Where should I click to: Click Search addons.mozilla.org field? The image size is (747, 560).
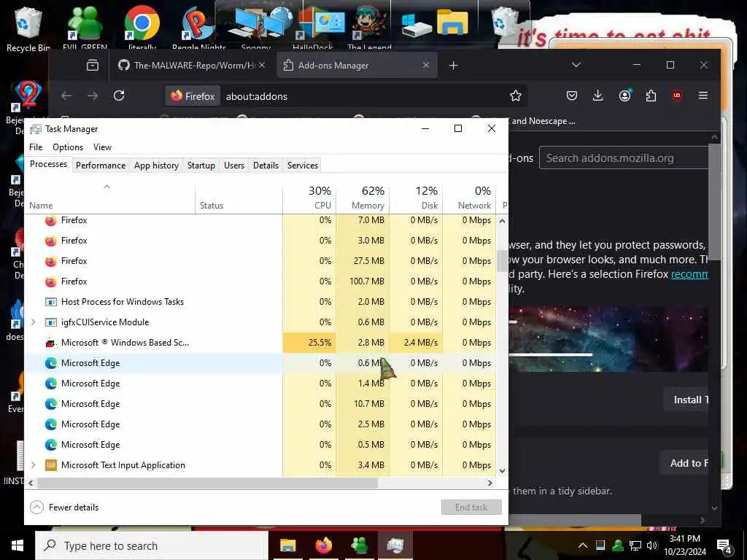624,158
